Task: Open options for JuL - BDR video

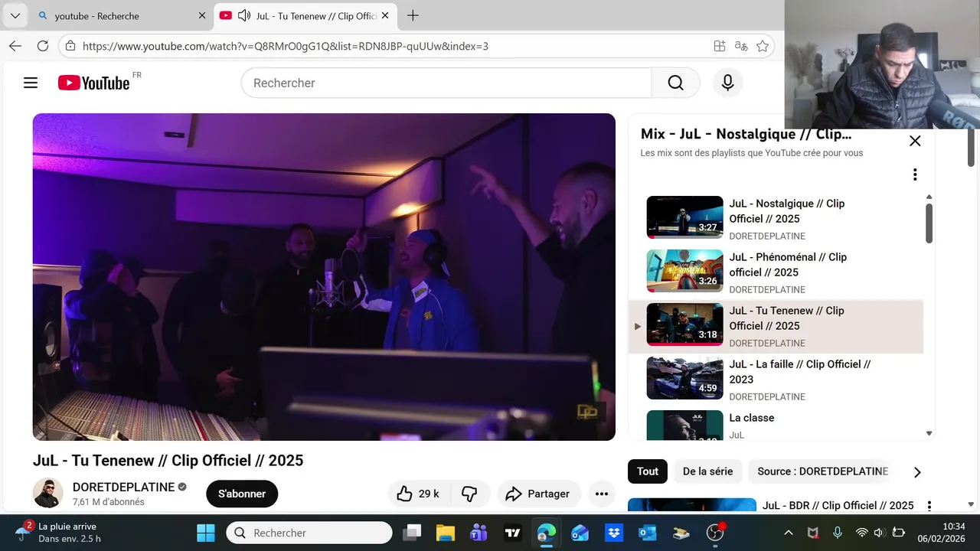Action: point(929,506)
